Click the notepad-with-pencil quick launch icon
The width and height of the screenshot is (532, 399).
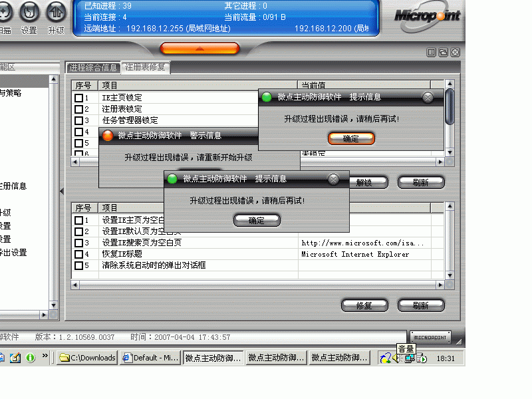[x=15, y=358]
